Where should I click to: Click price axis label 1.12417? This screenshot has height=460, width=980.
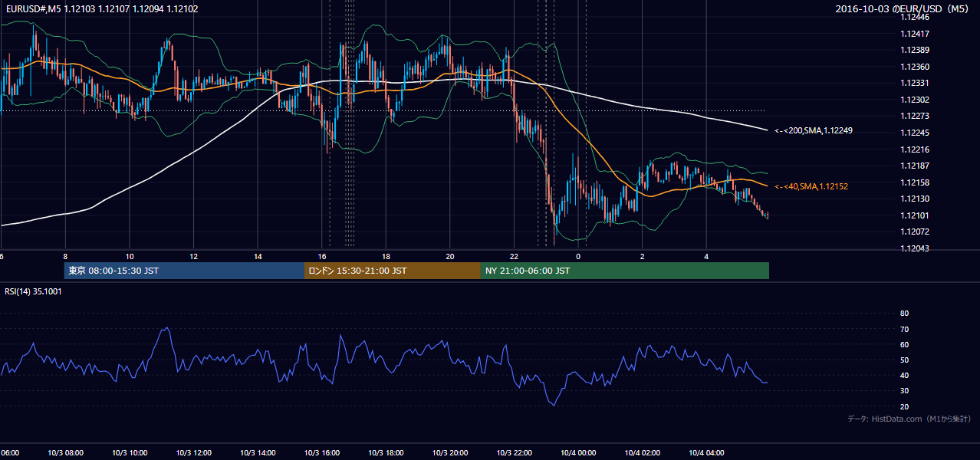point(914,34)
